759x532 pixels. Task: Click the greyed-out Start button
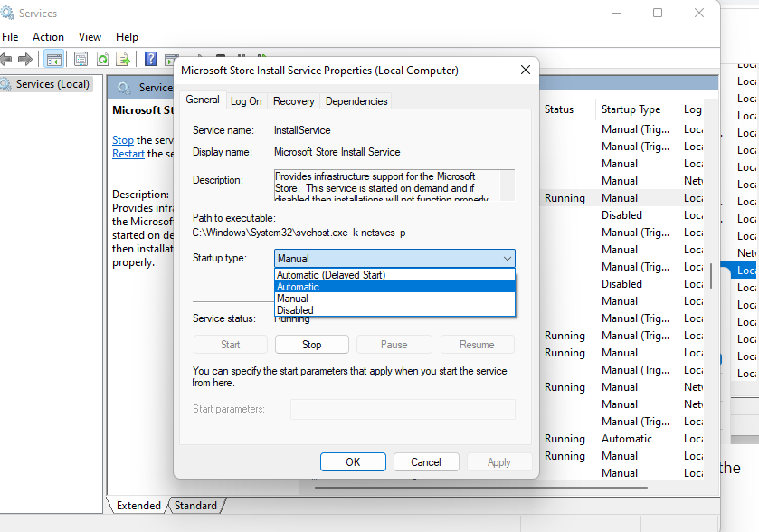(230, 345)
